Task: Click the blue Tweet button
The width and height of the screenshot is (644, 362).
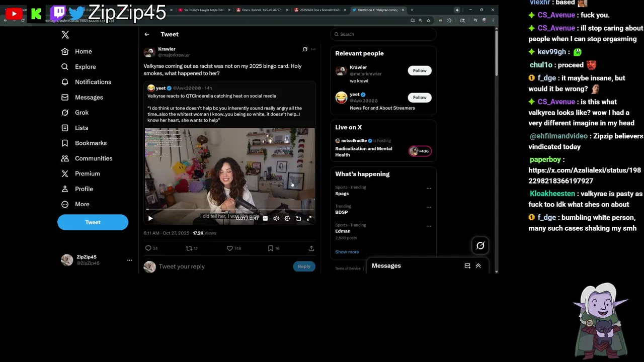Action: (x=93, y=222)
